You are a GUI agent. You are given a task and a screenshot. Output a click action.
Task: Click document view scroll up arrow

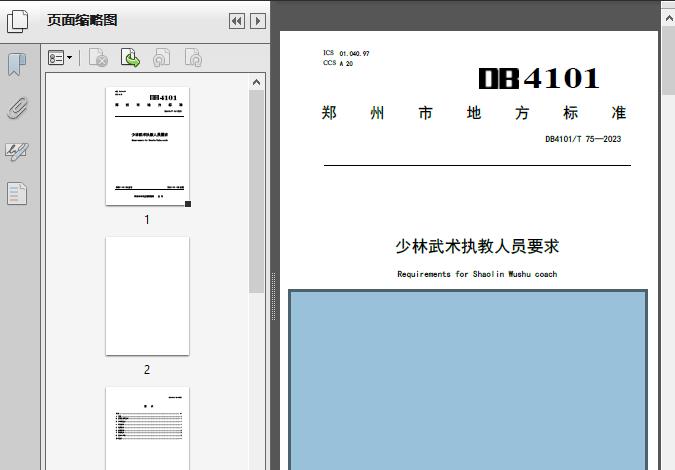pos(669,19)
